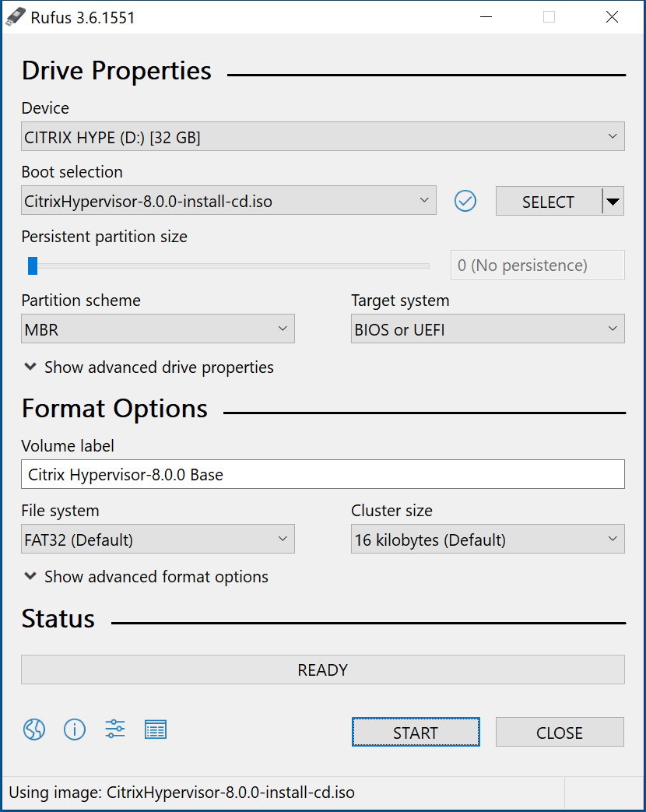The image size is (646, 812).
Task: Click the About info icon
Action: pos(75,729)
